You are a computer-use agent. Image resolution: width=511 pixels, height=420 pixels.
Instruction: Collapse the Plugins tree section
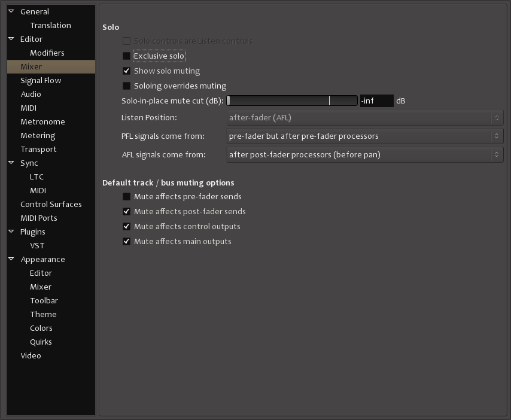coord(11,232)
